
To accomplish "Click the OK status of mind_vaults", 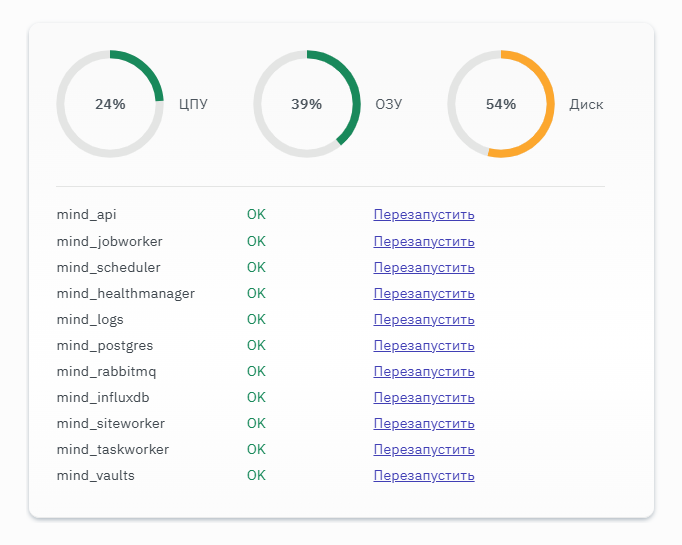I will [256, 475].
